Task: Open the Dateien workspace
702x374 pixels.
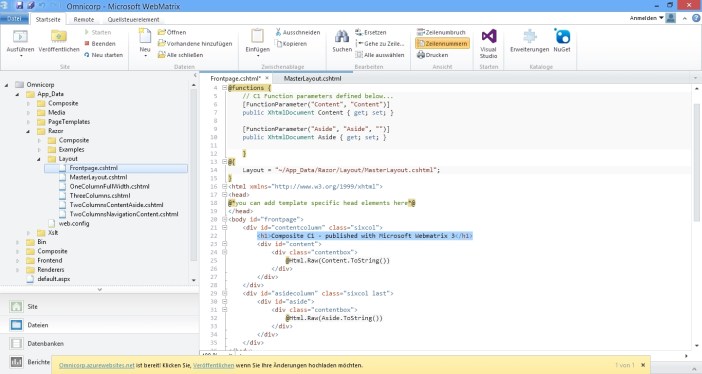Action: [99, 325]
